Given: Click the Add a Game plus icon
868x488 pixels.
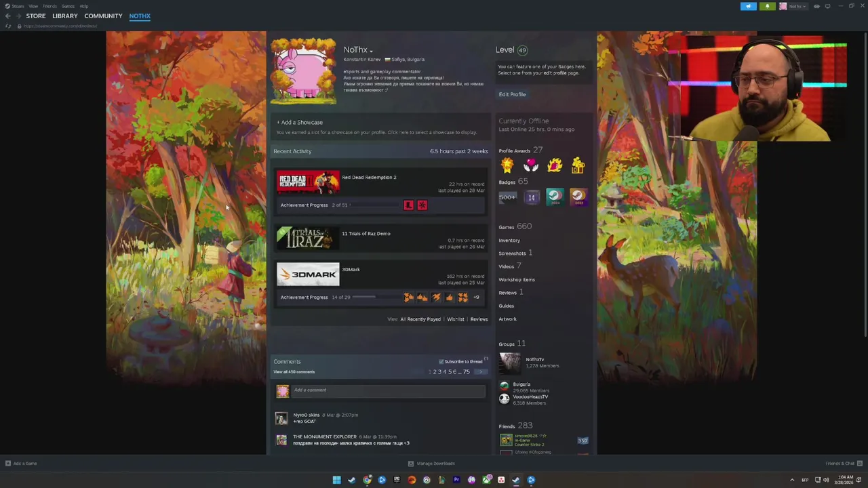Looking at the screenshot, I should coord(8,464).
